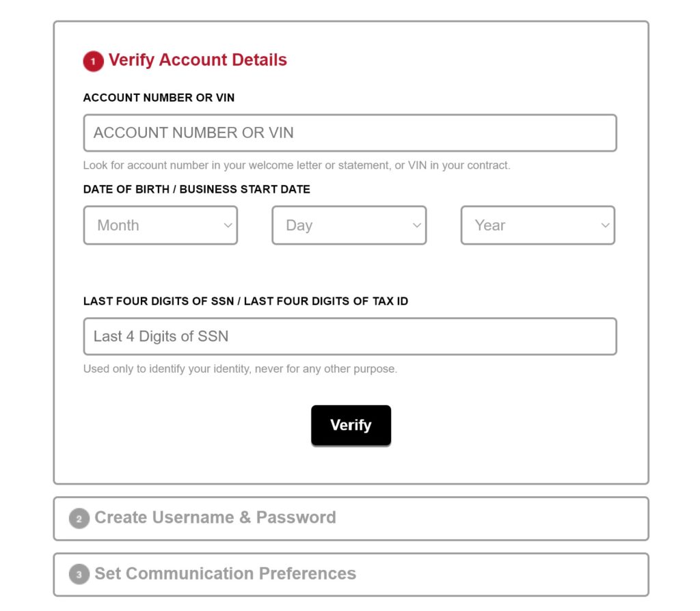This screenshot has height=611, width=700.
Task: Click the black Verify button
Action: tap(351, 425)
